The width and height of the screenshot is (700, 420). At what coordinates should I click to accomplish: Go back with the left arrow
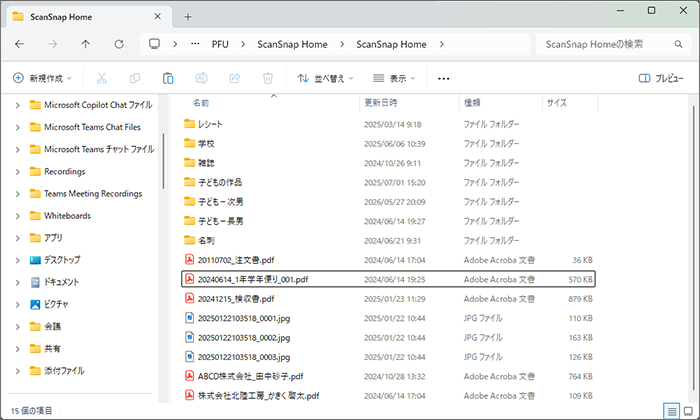19,44
